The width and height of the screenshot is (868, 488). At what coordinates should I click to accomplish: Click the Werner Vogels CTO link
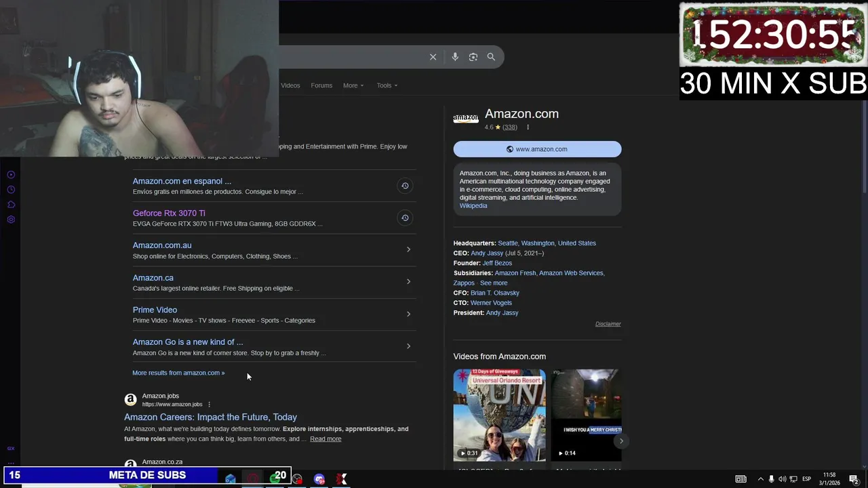click(x=491, y=303)
